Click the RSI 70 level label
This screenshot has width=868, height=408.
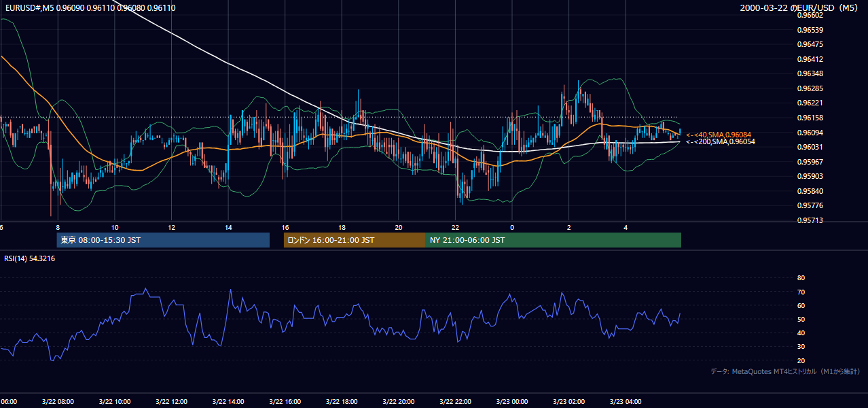click(x=801, y=292)
